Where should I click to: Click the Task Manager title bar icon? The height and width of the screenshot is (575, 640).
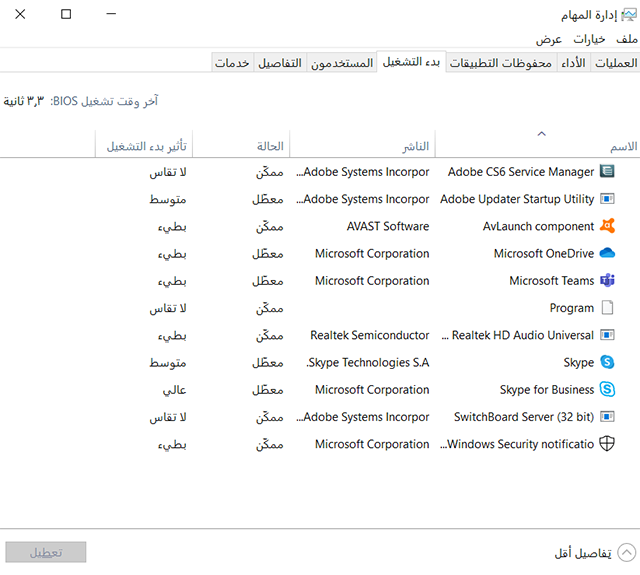628,14
